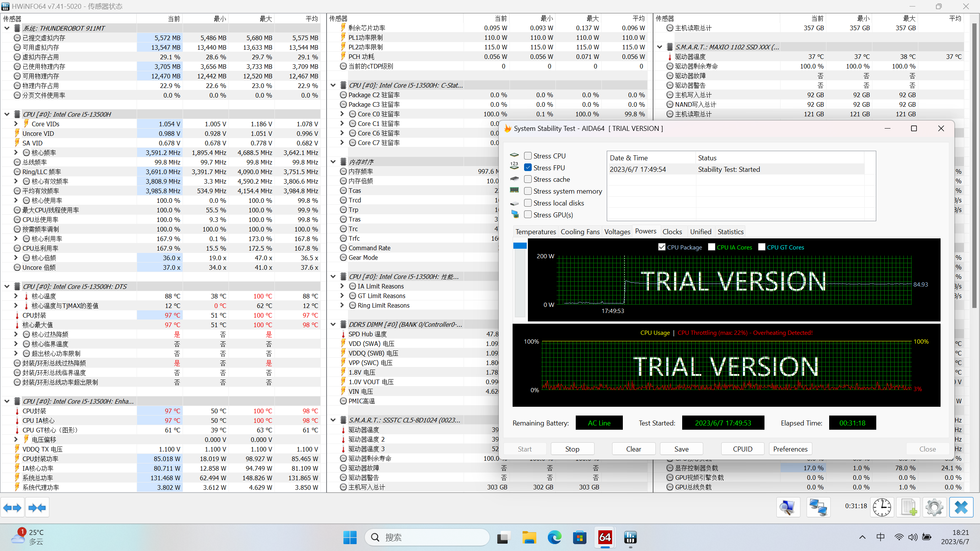This screenshot has width=980, height=551.
Task: Open the Statistics tab
Action: click(730, 231)
